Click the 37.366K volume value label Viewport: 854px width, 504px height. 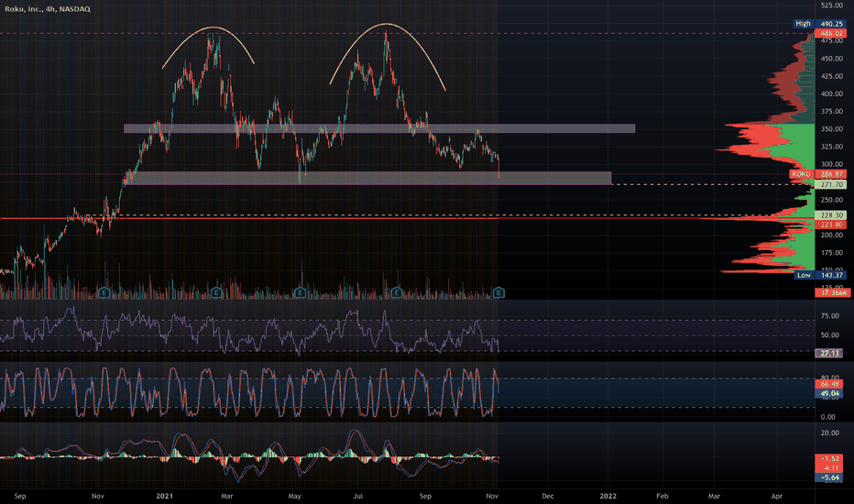(x=832, y=292)
